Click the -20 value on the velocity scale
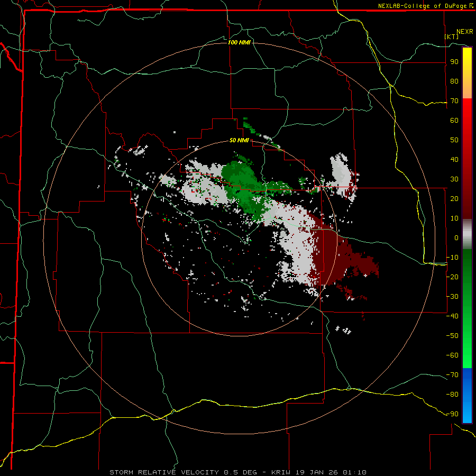The image size is (476, 476). click(452, 277)
